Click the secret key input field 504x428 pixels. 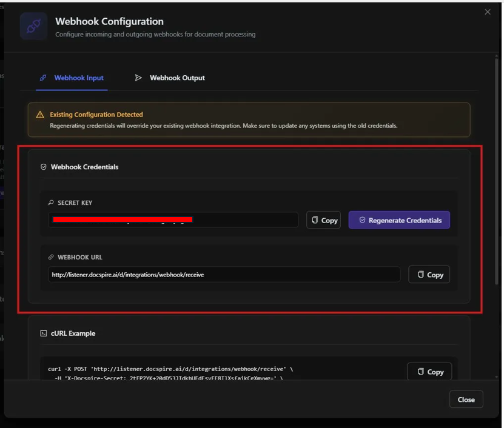173,220
